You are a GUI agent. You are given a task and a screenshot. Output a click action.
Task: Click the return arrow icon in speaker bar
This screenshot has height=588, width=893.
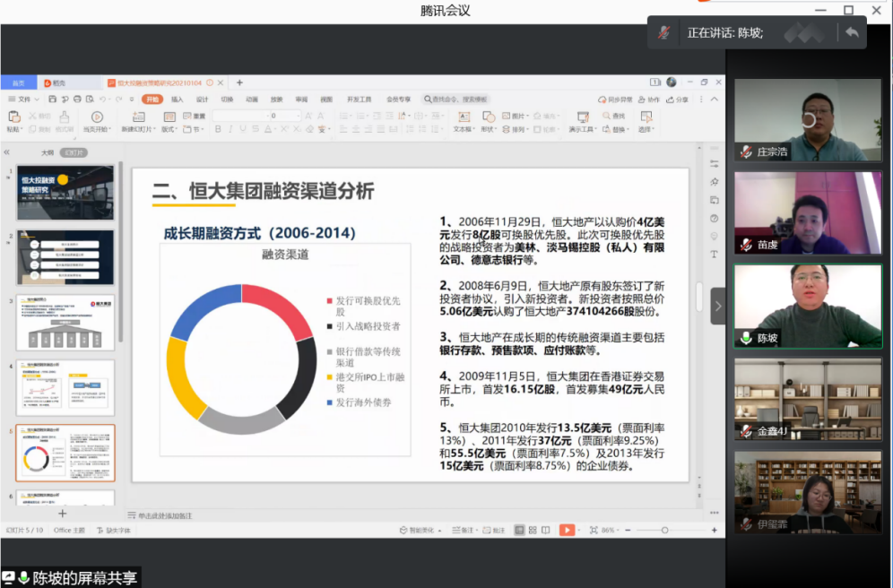[x=851, y=32]
